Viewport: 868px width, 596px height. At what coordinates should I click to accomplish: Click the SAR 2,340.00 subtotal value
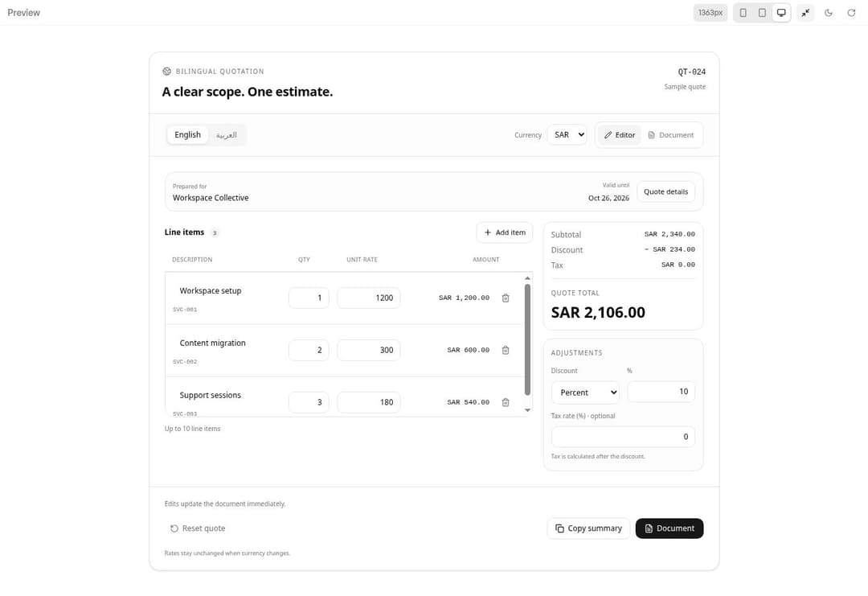click(669, 234)
